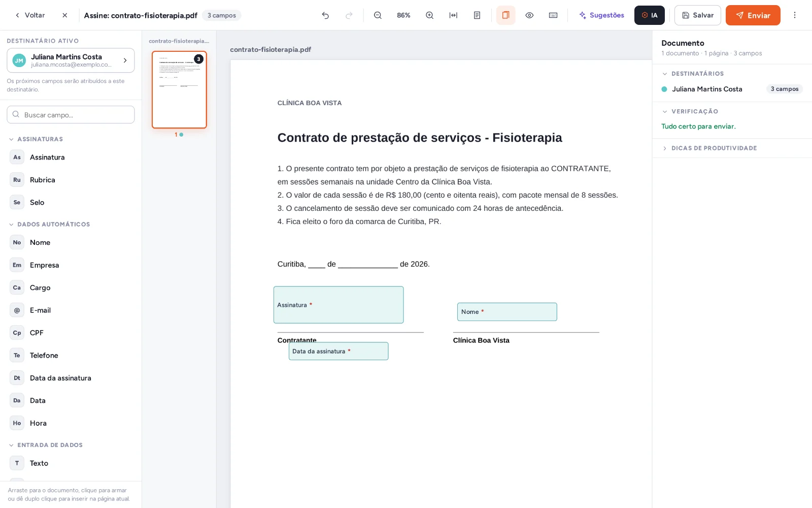Image resolution: width=812 pixels, height=508 pixels.
Task: Select the Data da assinatura sidebar field
Action: click(x=71, y=378)
